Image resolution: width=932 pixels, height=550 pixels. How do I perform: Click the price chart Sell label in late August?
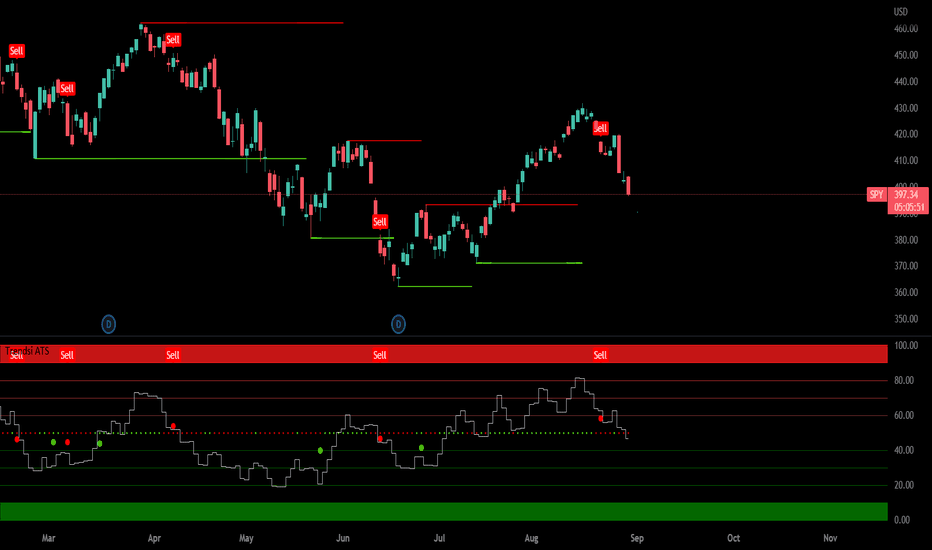coord(600,128)
